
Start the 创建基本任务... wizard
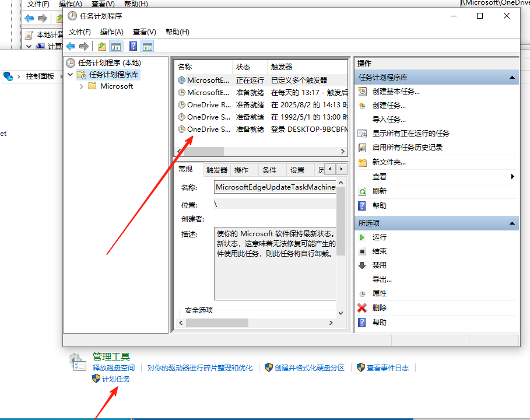pos(396,92)
